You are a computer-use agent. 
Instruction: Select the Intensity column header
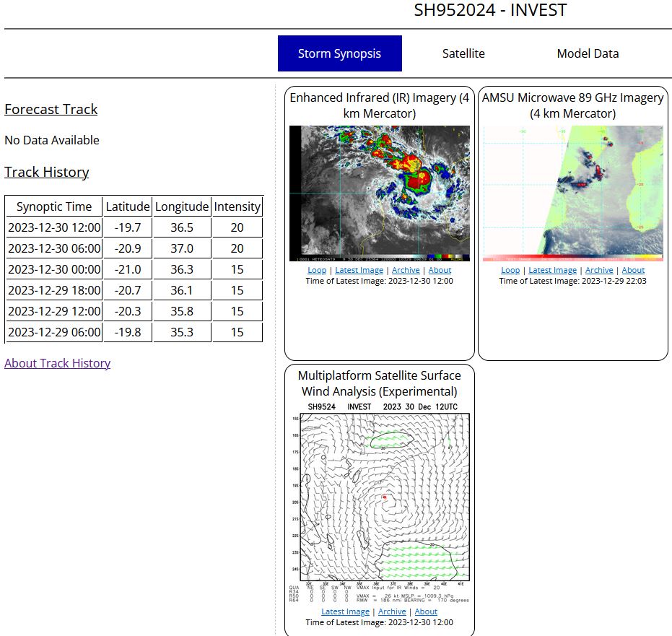click(x=237, y=206)
